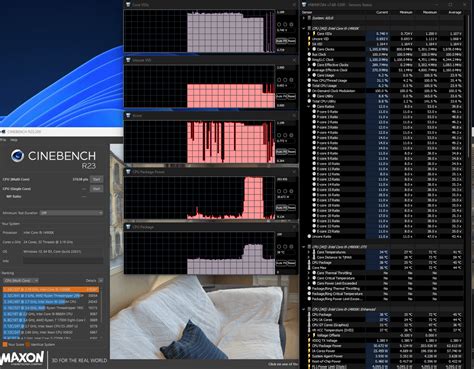Close the Uncore VID graph window
Screen dimensions: 474x369
pyautogui.click(x=294, y=60)
